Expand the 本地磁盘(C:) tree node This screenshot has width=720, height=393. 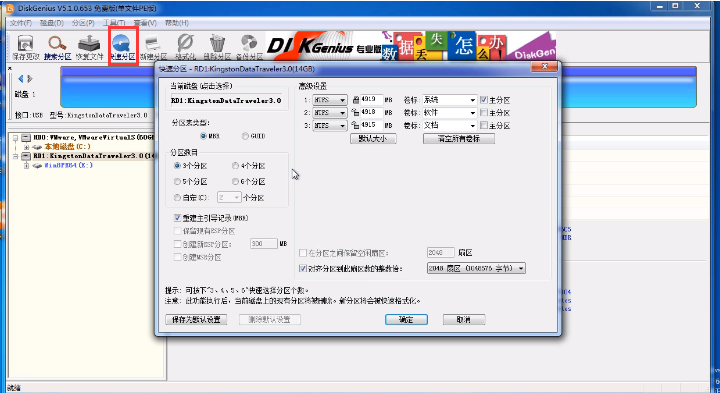pos(26,147)
